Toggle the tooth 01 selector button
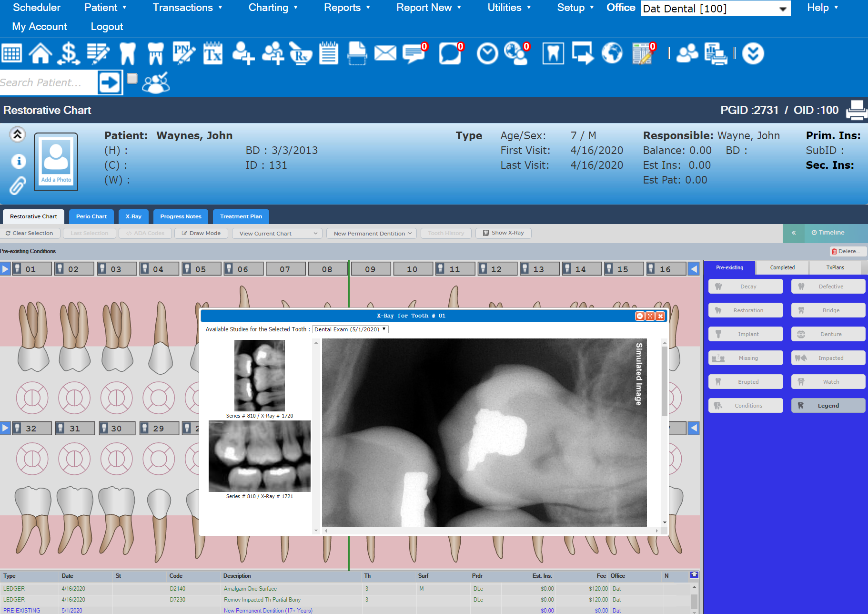 click(31, 269)
